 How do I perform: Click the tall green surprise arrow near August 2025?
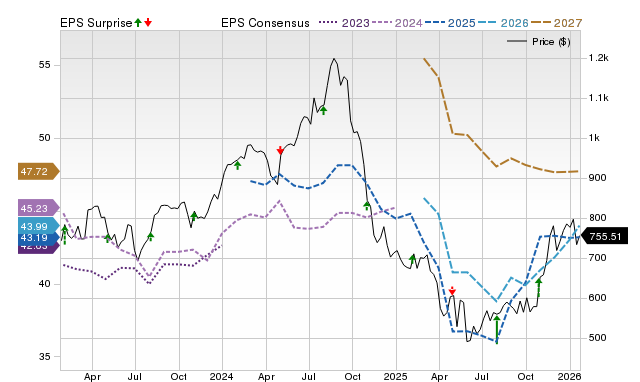[x=497, y=329]
